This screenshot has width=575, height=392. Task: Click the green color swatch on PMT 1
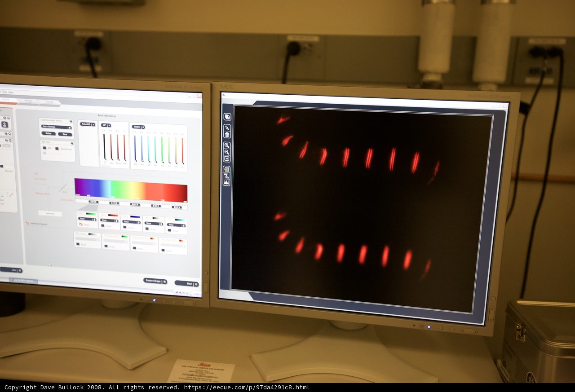coord(91,214)
